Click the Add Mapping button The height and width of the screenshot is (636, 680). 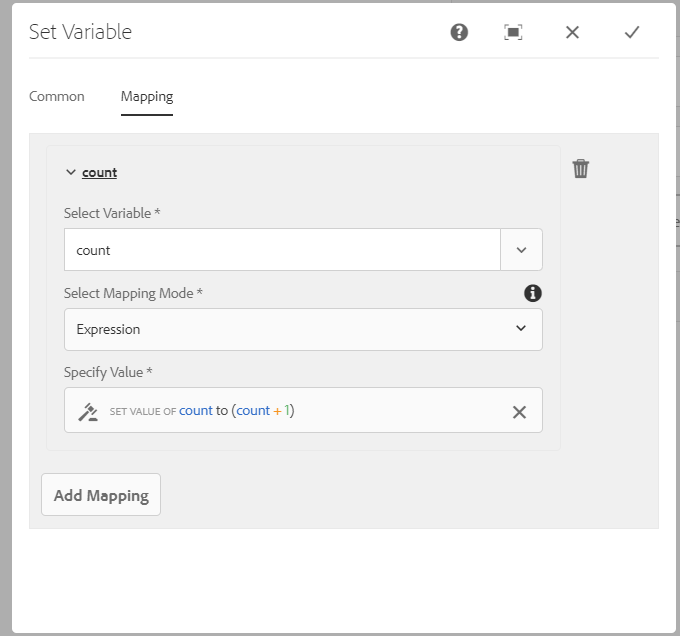tap(101, 495)
